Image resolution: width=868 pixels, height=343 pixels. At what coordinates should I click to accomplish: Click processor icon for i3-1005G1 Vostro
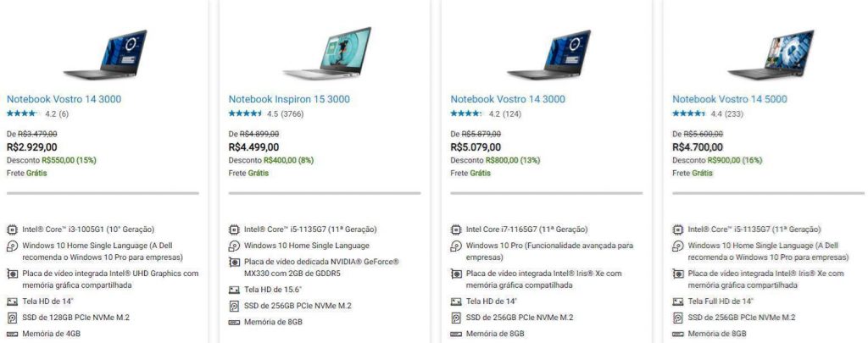tap(12, 229)
